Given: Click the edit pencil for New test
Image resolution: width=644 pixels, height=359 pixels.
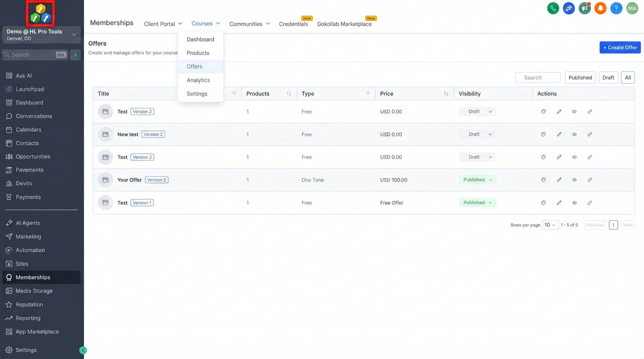Looking at the screenshot, I should [559, 134].
